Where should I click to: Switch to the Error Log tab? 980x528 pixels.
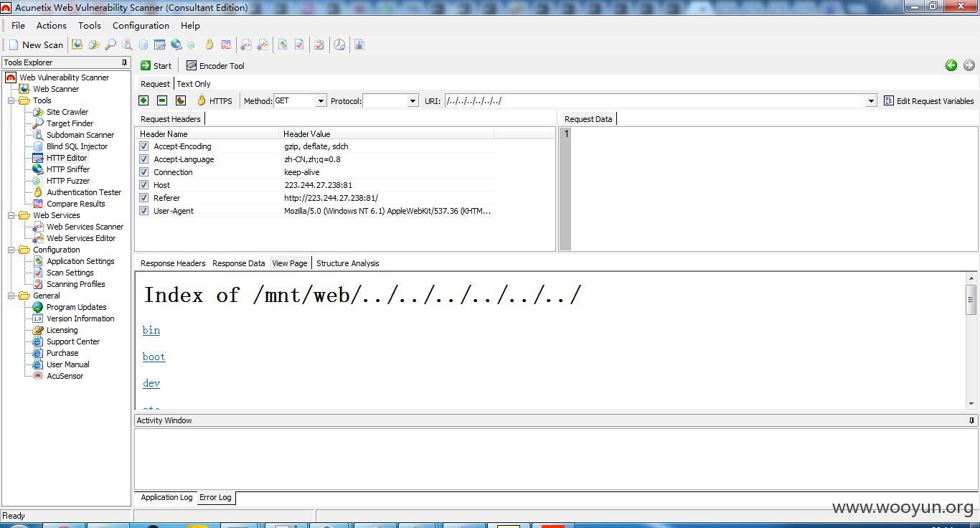[215, 497]
